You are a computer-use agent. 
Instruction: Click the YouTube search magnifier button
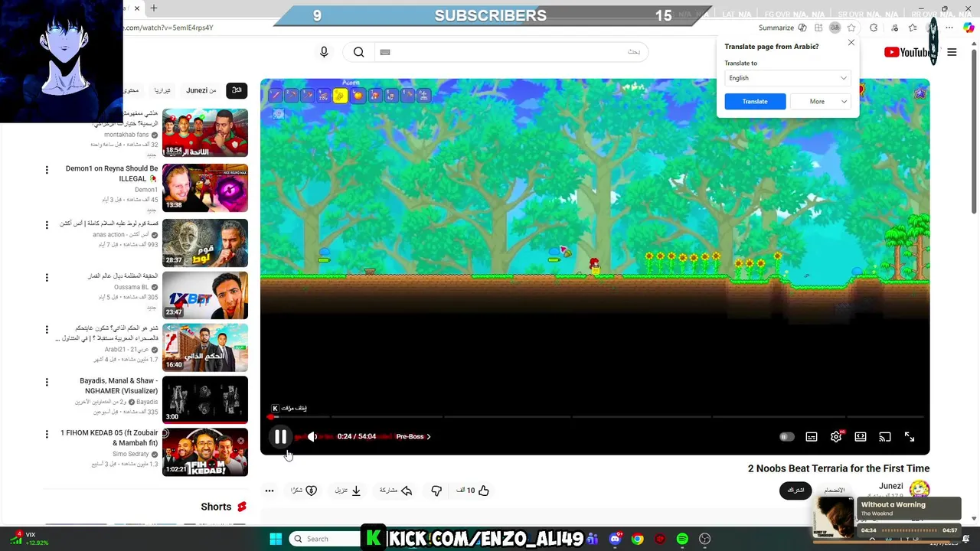[x=358, y=52]
